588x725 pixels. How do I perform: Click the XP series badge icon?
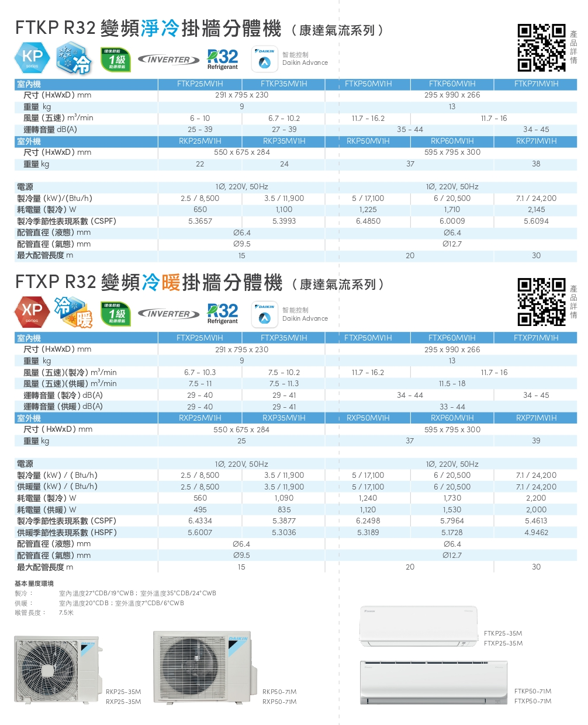tap(32, 311)
